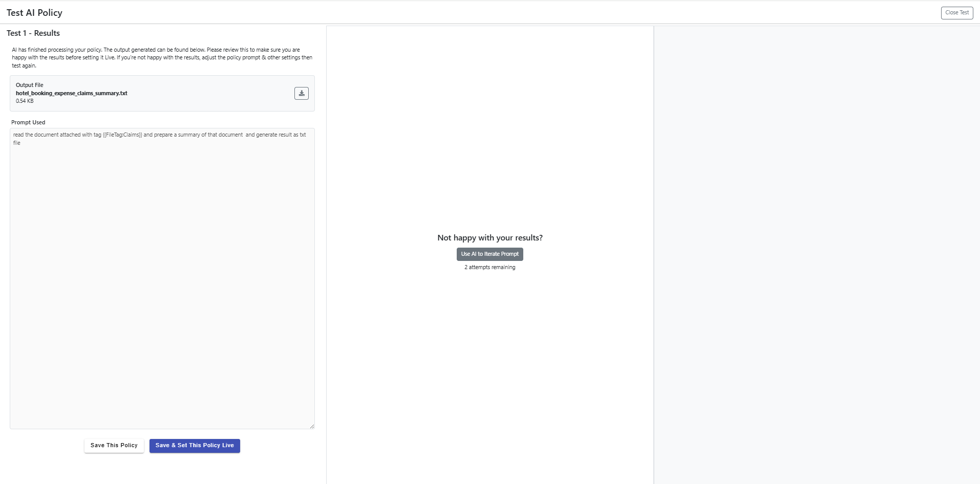Click the Test 1 - Results heading
Viewport: 980px width, 484px height.
(x=33, y=33)
